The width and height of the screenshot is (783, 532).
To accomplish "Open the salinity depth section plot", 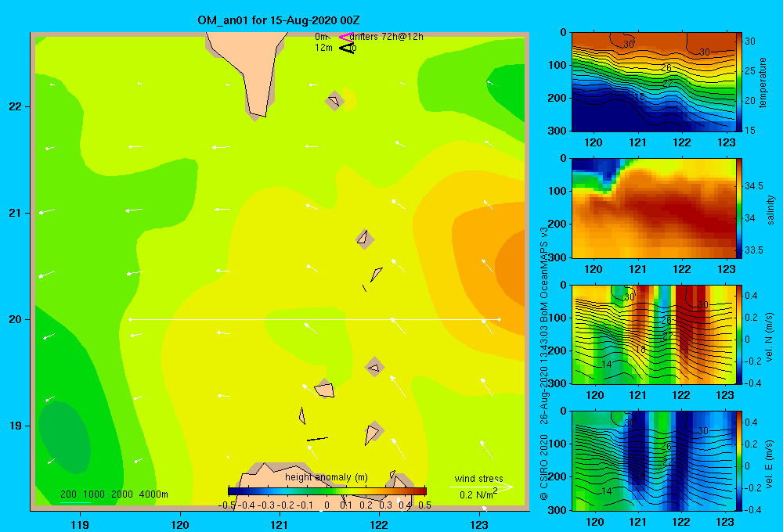I will click(653, 208).
